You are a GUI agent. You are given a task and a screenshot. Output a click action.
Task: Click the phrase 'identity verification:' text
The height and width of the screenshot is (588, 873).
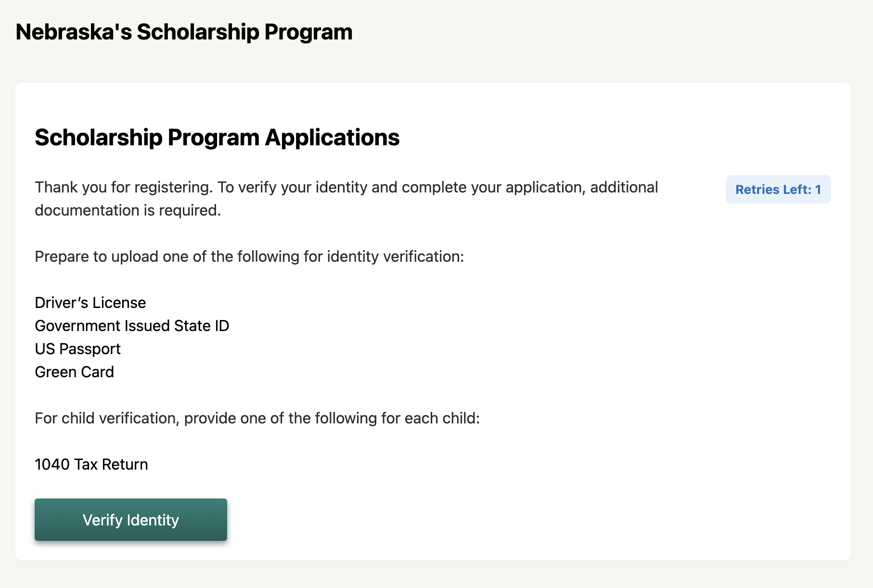pos(395,256)
